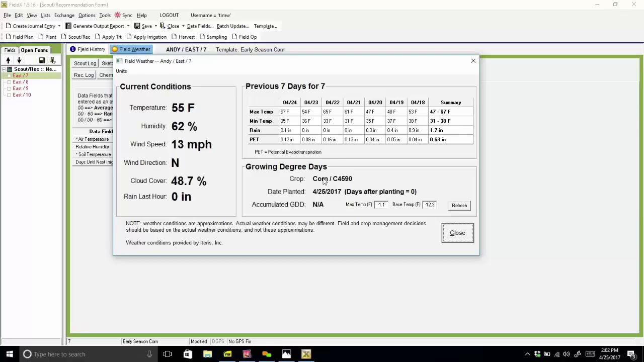Switch to the Fields tab

pos(10,50)
